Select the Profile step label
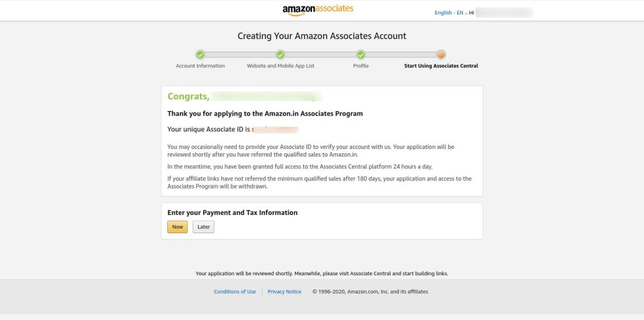The width and height of the screenshot is (644, 320). [360, 66]
